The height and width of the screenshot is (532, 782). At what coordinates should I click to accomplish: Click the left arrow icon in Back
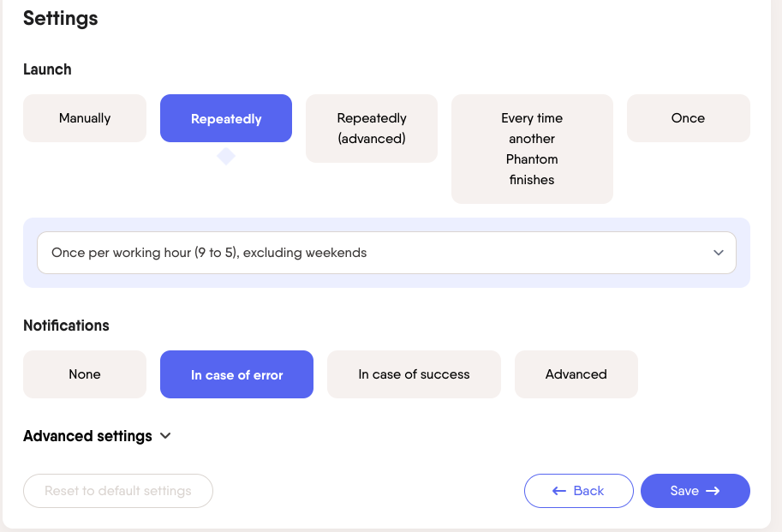point(559,491)
